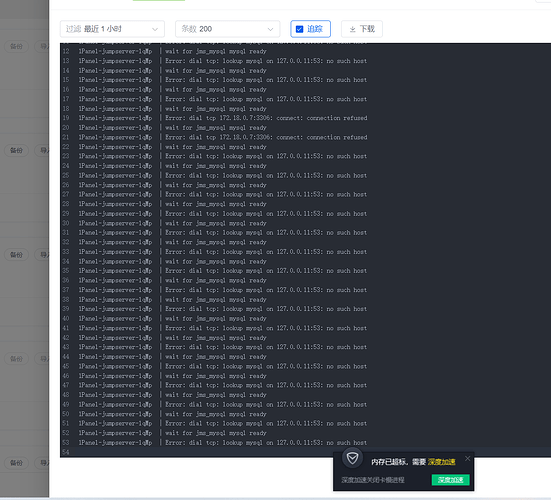551x500 pixels.
Task: Click the bottommost 备份 button in the dimmed list
Action: 16,463
